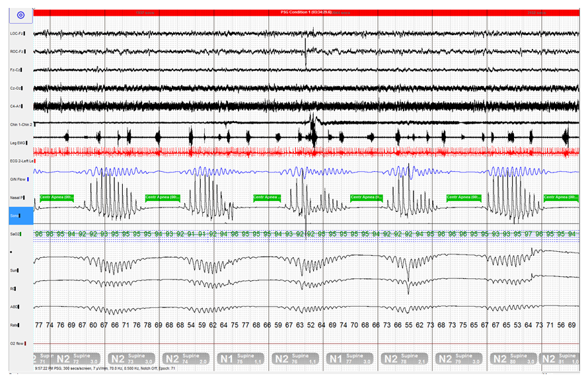Click the C4-A1 channel label
This screenshot has width=588, height=382.
pyautogui.click(x=15, y=106)
